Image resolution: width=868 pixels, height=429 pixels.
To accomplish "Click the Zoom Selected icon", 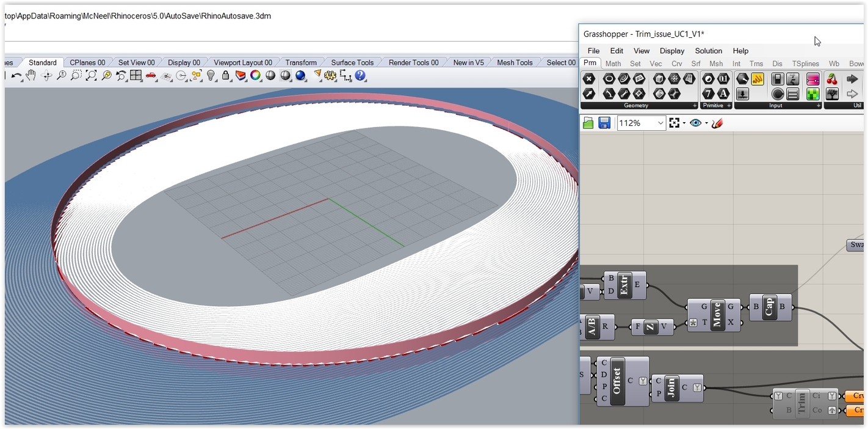I will [106, 76].
